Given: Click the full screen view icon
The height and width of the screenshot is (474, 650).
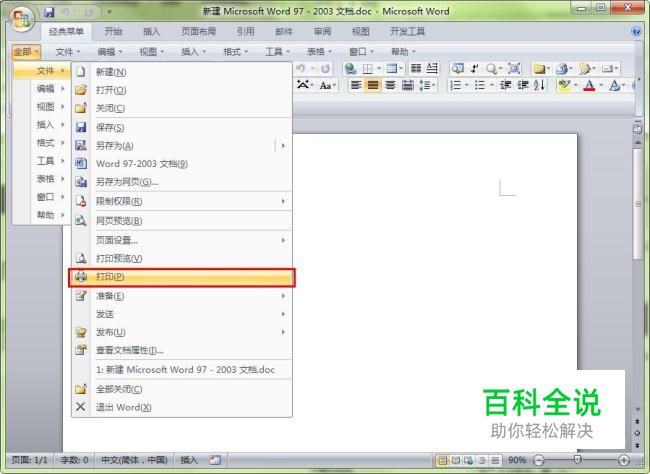Looking at the screenshot, I should coord(514,68).
